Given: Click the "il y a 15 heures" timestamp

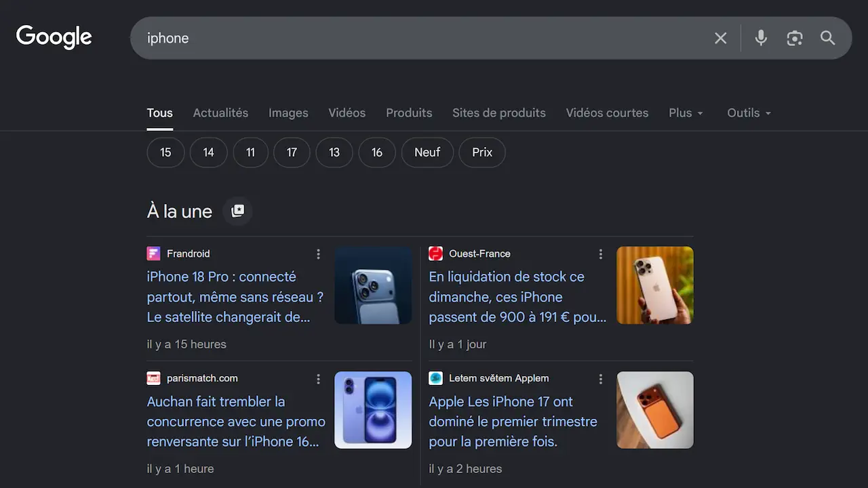Looking at the screenshot, I should coord(186,344).
